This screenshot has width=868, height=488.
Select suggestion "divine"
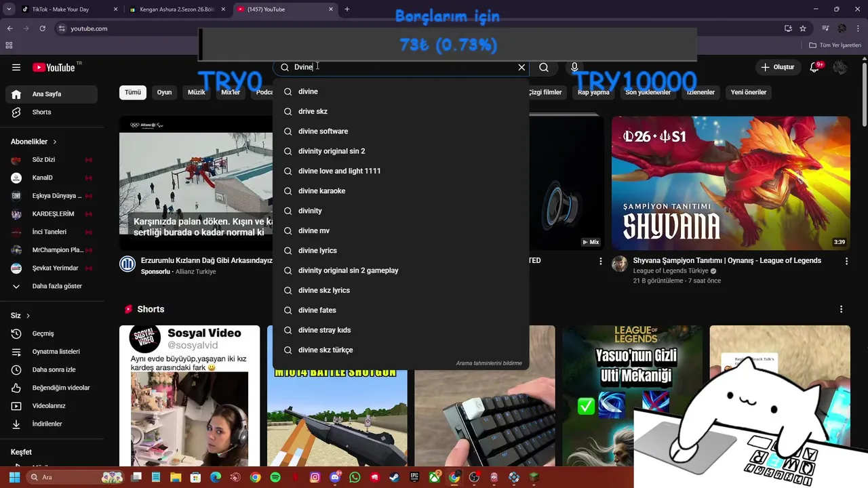point(401,91)
